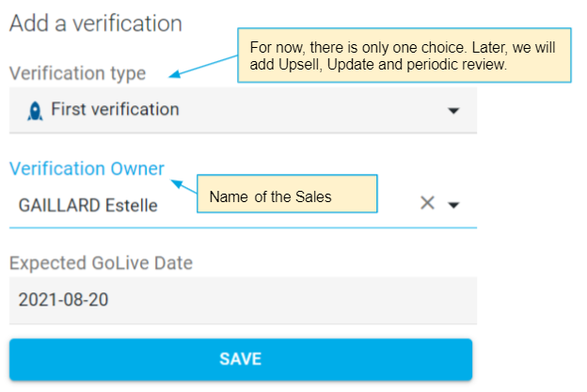
Task: Click the rocket icon beside First verification
Action: tap(34, 110)
